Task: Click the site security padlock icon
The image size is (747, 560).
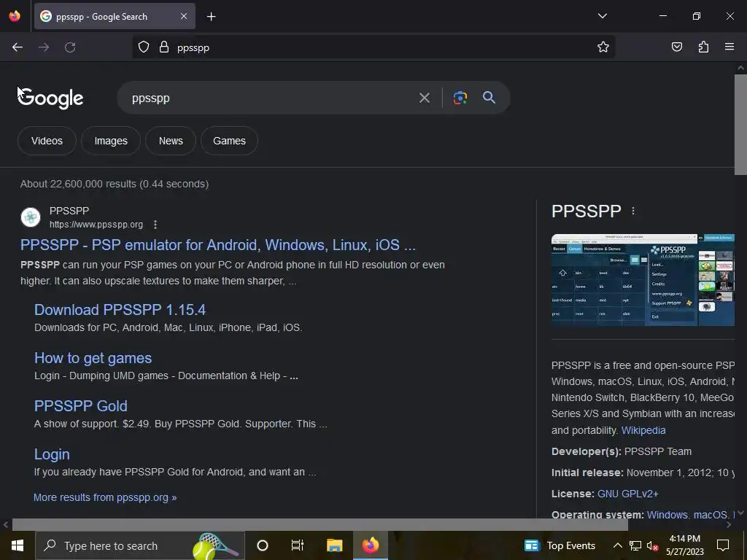Action: [164, 47]
